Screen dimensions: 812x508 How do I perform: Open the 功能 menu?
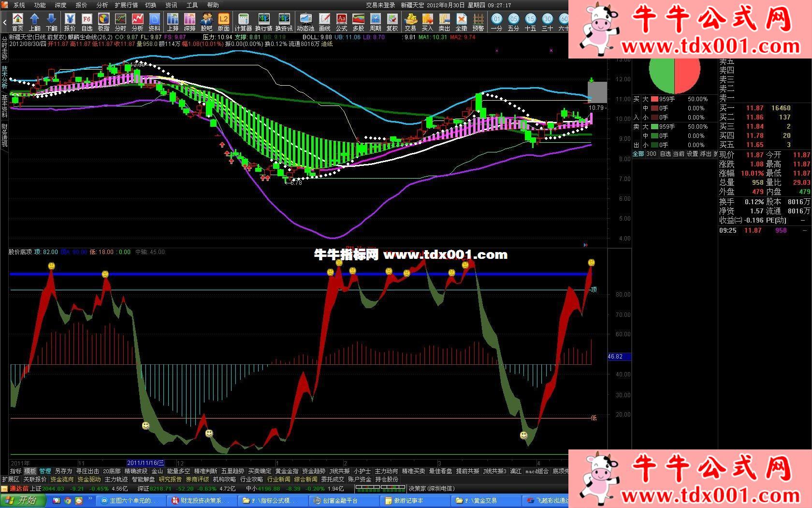pos(40,5)
